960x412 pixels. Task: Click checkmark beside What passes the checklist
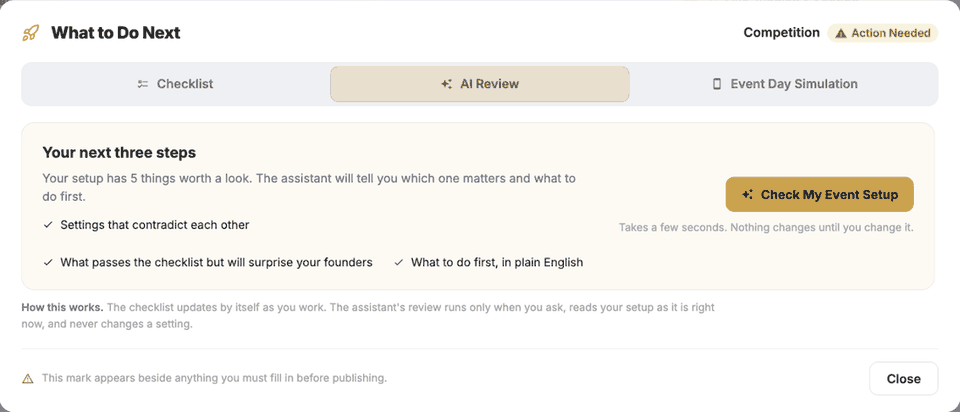pyautogui.click(x=48, y=263)
